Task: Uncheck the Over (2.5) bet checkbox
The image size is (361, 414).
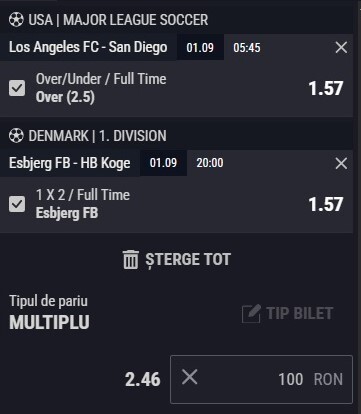Action: (x=17, y=88)
